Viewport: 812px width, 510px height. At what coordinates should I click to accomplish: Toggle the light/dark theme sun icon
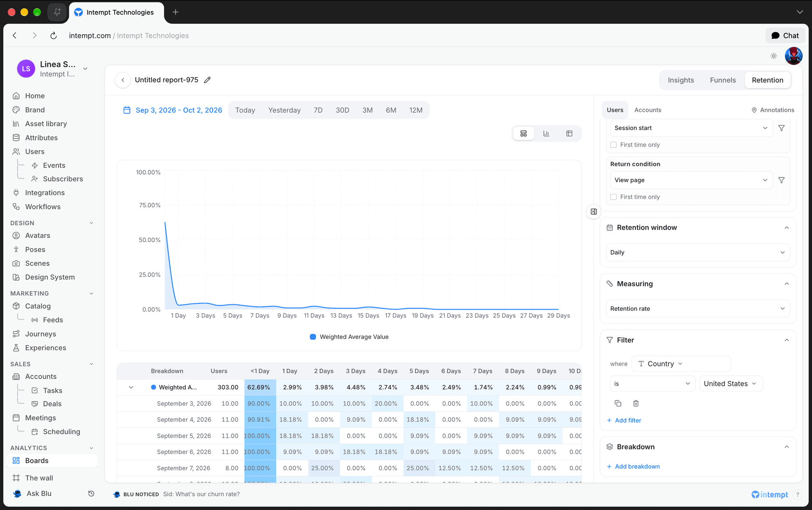[x=774, y=56]
